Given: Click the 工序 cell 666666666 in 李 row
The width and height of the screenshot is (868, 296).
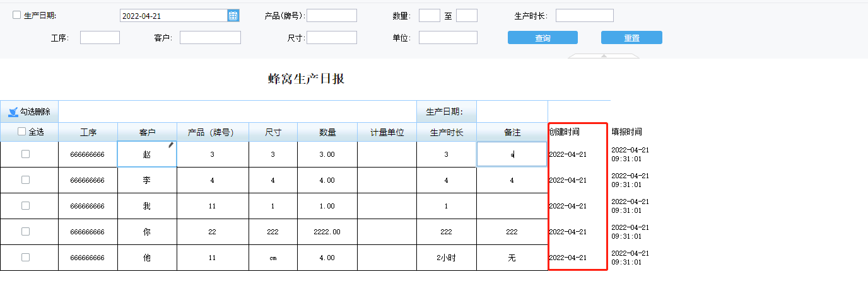Looking at the screenshot, I should coord(88,180).
